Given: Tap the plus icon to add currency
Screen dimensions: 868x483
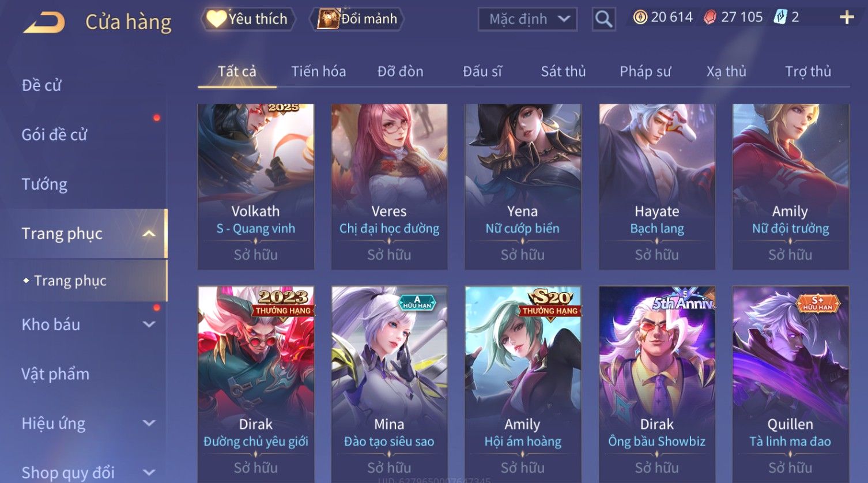Looking at the screenshot, I should click(847, 18).
